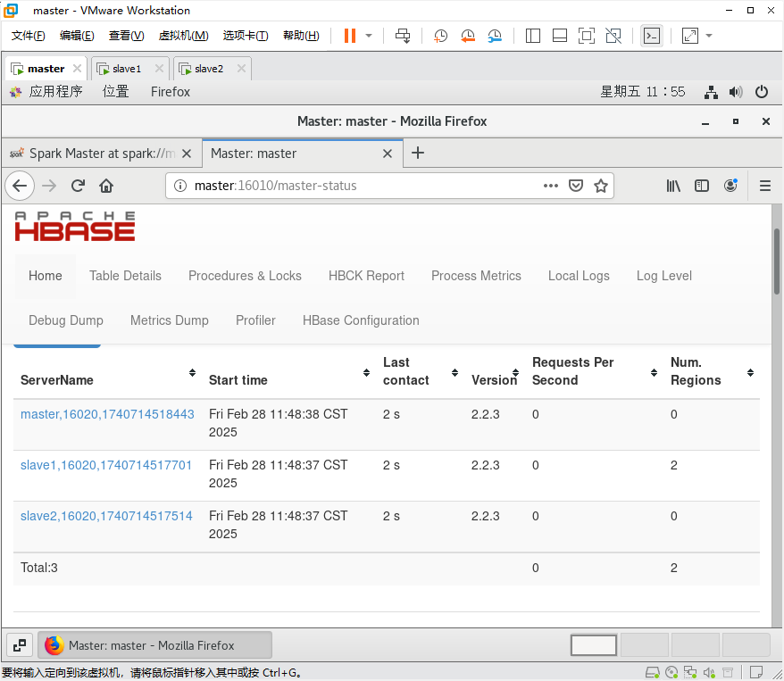The height and width of the screenshot is (681, 784).
Task: Open the snapshot manager
Action: 495,36
